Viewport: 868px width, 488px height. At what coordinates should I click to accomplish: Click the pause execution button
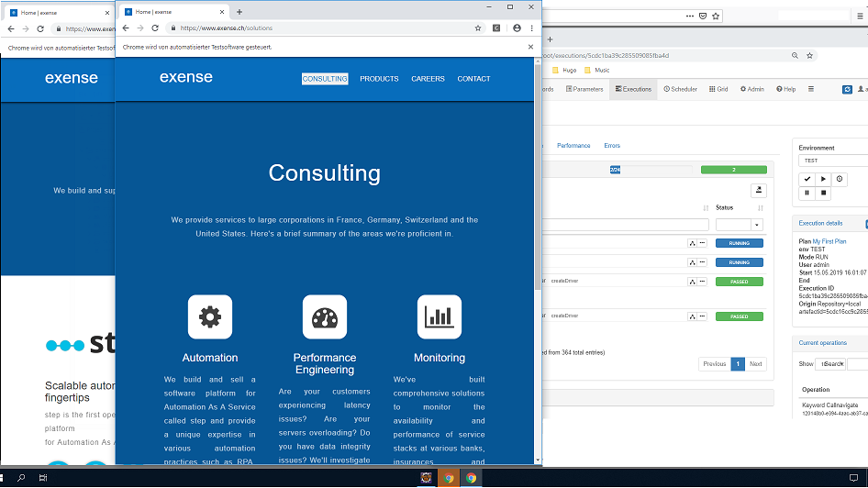[807, 193]
